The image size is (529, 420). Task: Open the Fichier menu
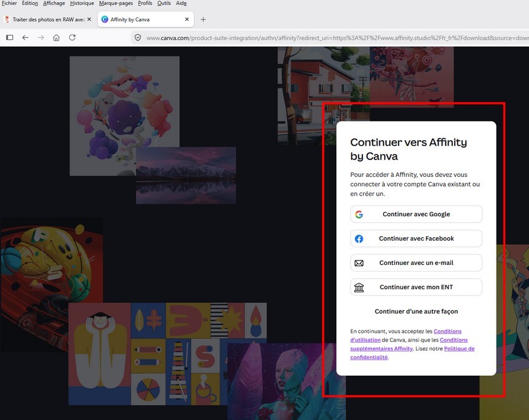[x=9, y=3]
